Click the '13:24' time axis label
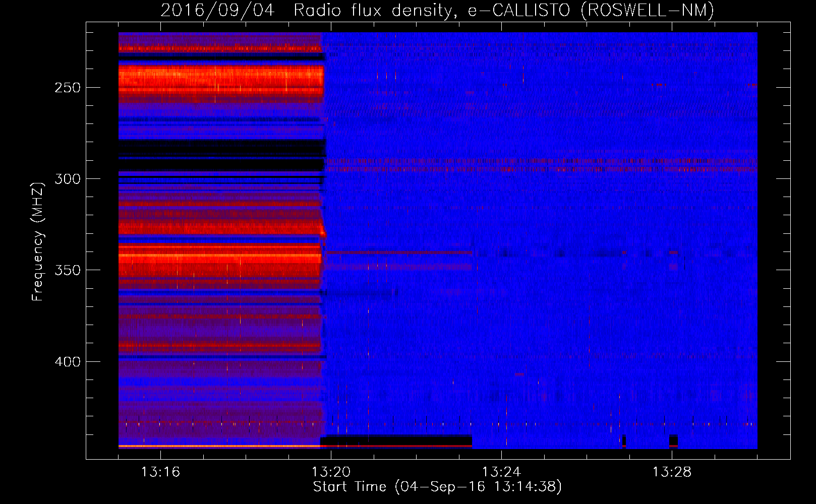 [501, 472]
